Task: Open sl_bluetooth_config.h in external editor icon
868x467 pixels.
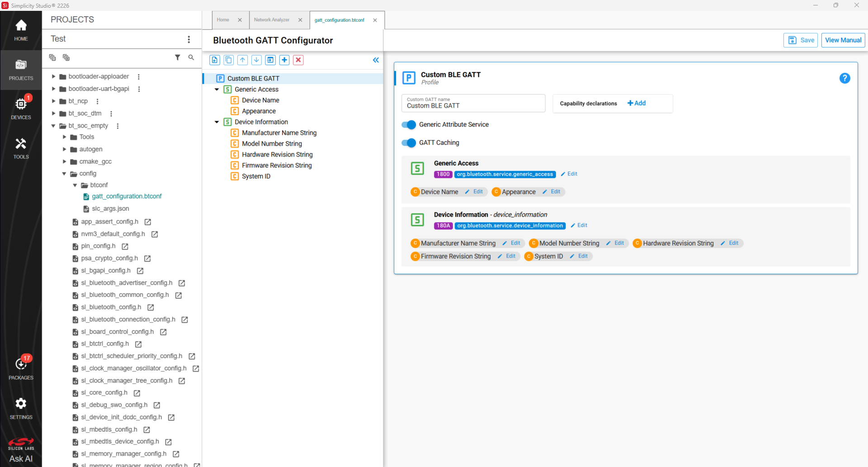Action: [x=151, y=307]
